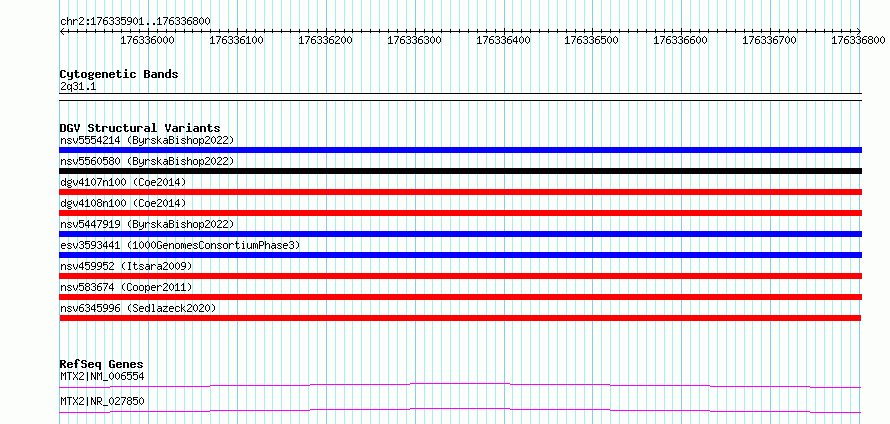Image resolution: width=890 pixels, height=424 pixels.
Task: Click magenta transcript line of MTX2|NM_006554
Action: (x=460, y=385)
